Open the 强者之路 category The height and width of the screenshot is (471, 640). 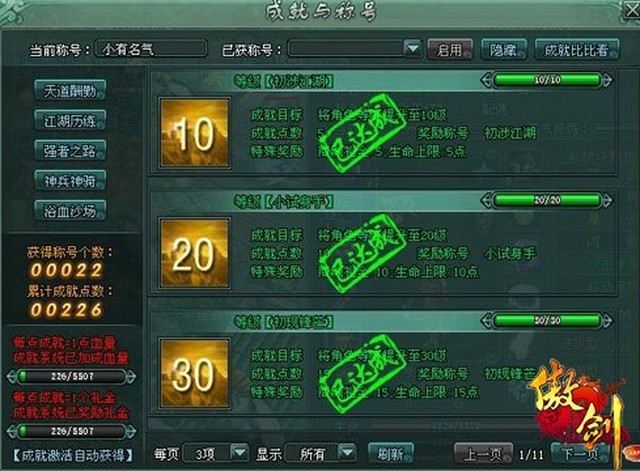point(70,151)
